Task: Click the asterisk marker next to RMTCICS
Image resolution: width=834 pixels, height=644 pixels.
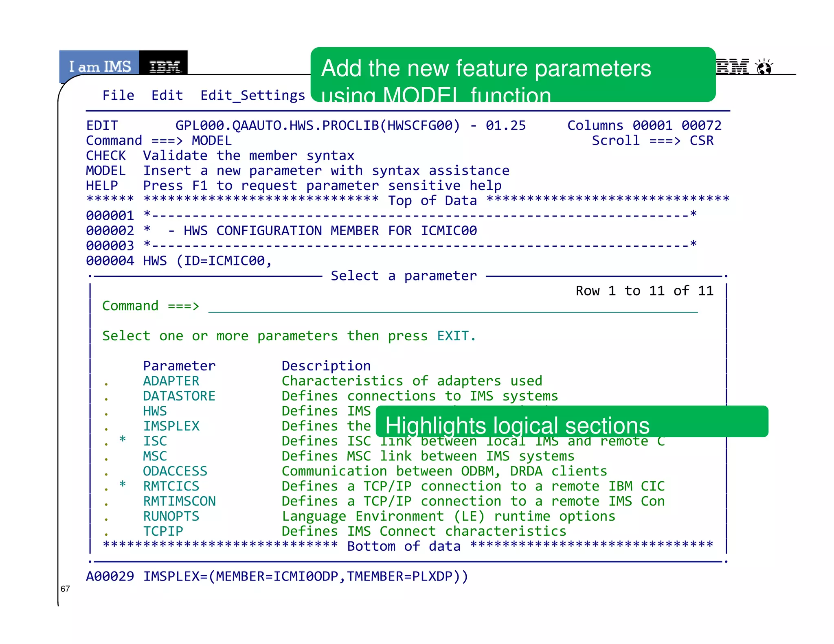Action: point(122,484)
